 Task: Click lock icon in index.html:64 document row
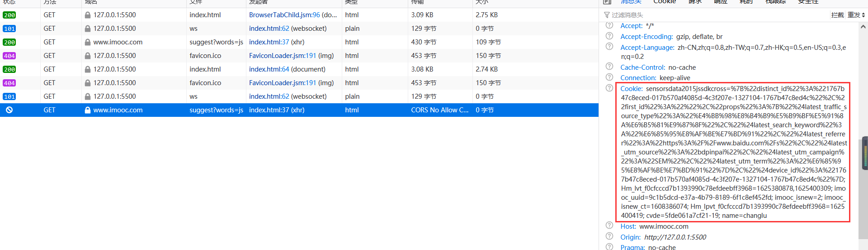coord(88,69)
